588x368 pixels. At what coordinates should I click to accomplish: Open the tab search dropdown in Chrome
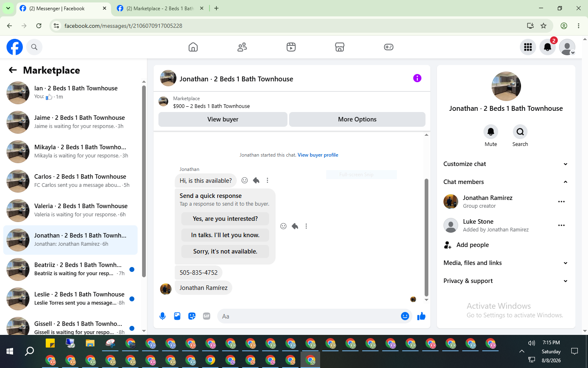[x=8, y=8]
